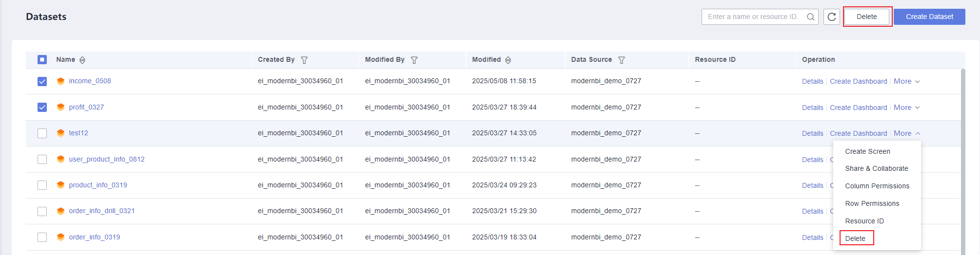Click the vertical scrollbar of the table
Viewport: 980px width, 255px height.
click(963, 161)
